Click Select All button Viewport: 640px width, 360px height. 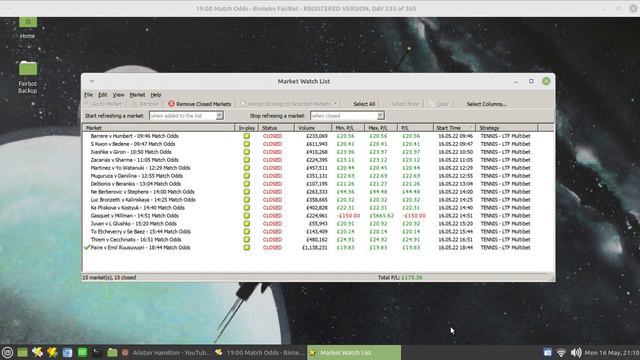[364, 104]
